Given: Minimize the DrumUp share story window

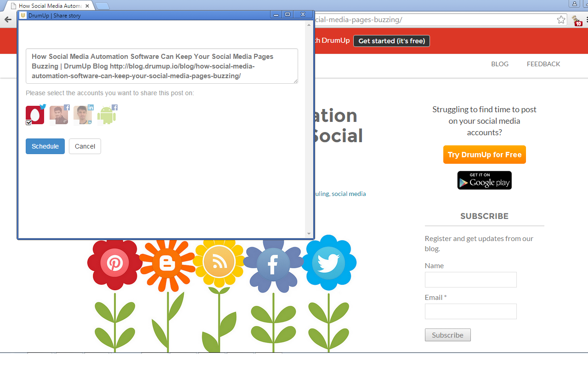Looking at the screenshot, I should (x=276, y=15).
